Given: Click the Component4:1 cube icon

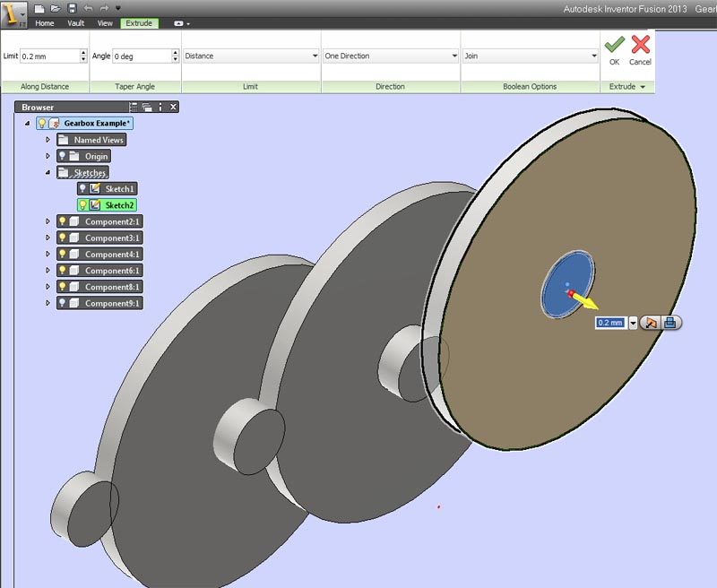Looking at the screenshot, I should (74, 255).
